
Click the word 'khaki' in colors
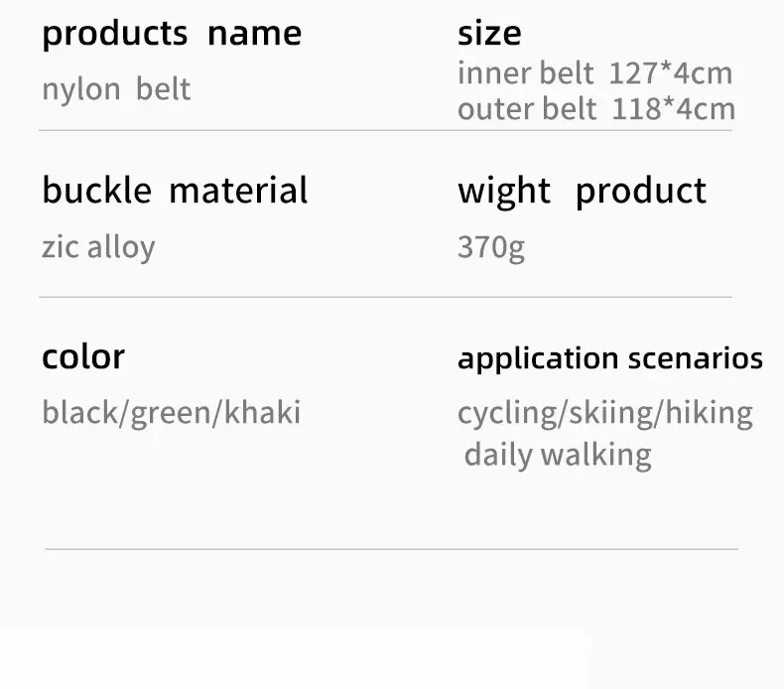pyautogui.click(x=262, y=412)
